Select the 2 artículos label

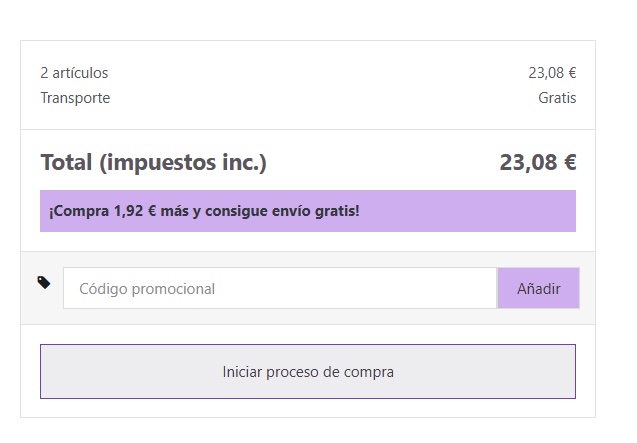tap(74, 73)
